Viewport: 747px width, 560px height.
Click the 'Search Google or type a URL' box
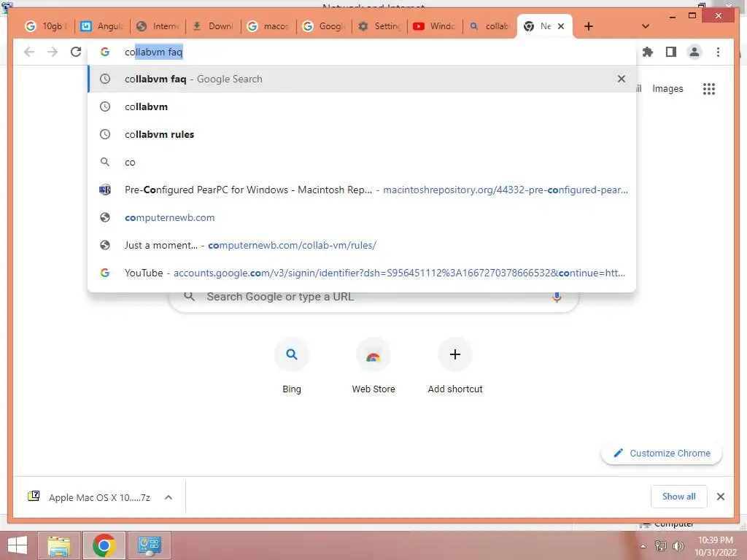click(374, 297)
